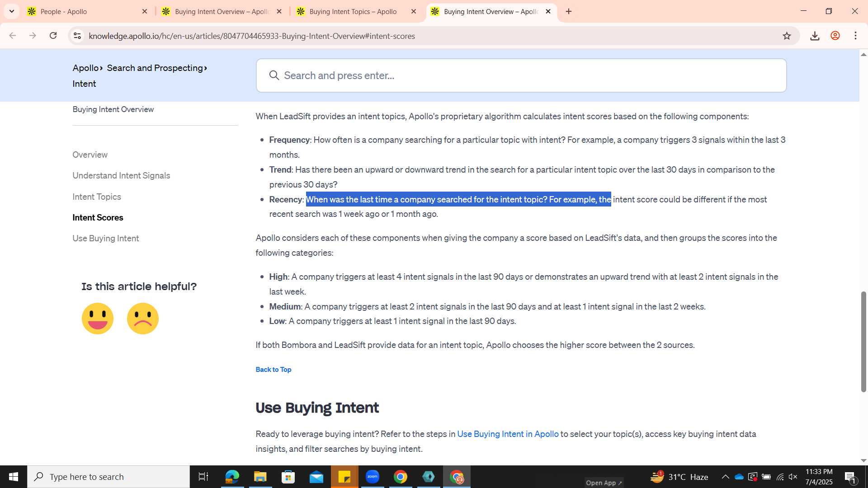
Task: Click the muted volume tray icon
Action: point(793,477)
